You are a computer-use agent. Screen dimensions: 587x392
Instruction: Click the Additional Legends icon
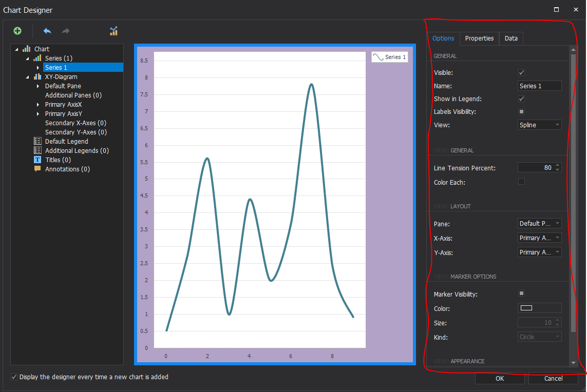(x=37, y=150)
